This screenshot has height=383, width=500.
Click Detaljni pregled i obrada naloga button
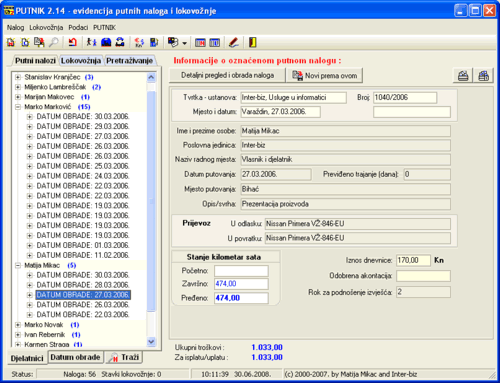(x=227, y=75)
